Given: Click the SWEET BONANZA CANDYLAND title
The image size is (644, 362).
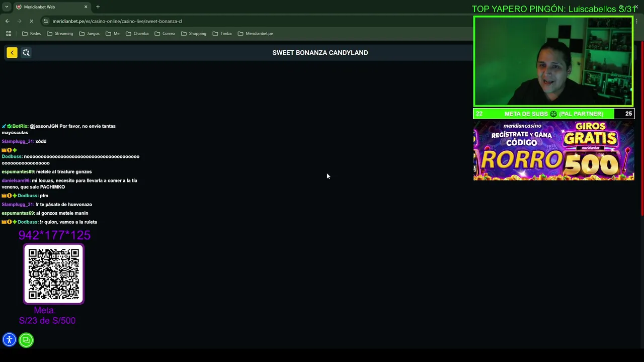Looking at the screenshot, I should click(320, 52).
